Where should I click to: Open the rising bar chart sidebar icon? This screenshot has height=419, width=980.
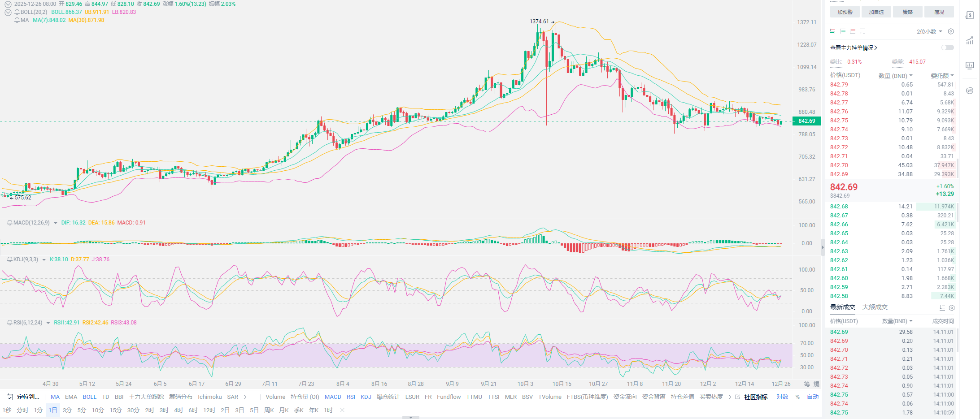click(970, 41)
